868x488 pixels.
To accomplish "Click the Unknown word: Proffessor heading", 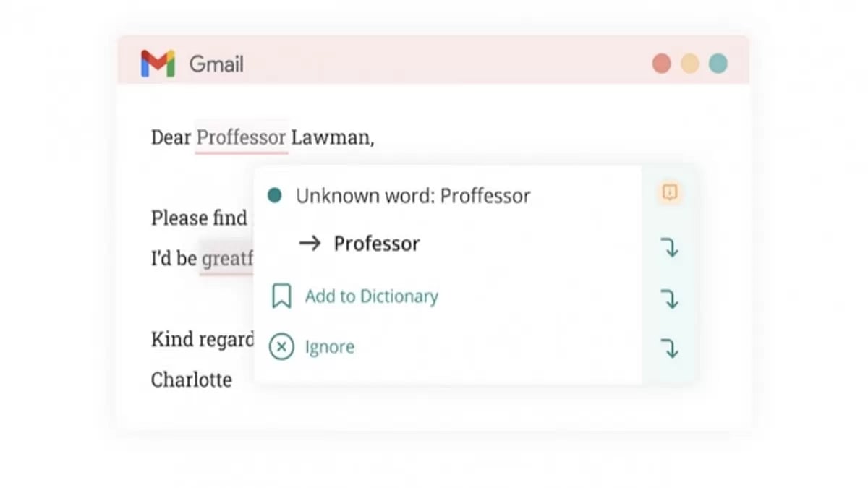I will (x=412, y=194).
